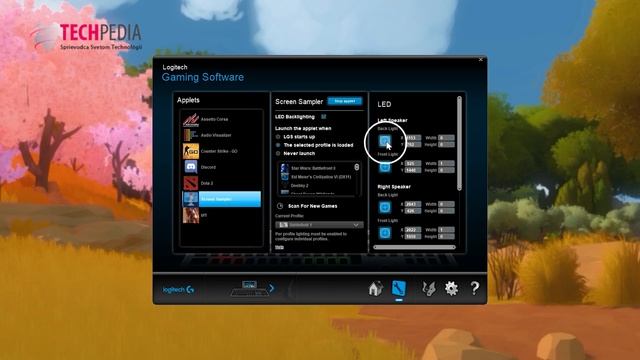This screenshot has height=360, width=640.
Task: Click Sid Meier's Civilization VI profile icon
Action: pyautogui.click(x=284, y=177)
